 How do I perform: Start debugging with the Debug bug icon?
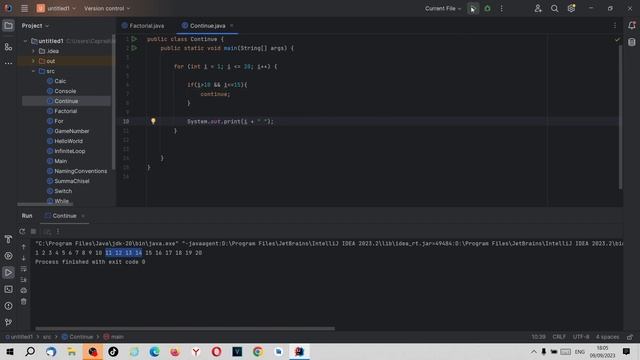pyautogui.click(x=487, y=8)
